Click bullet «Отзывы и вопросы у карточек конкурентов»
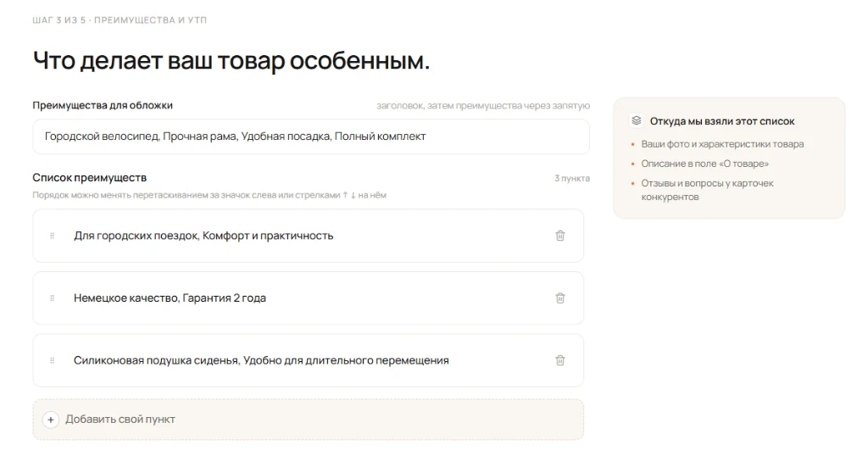Viewport: 868px width, 467px height. click(708, 190)
